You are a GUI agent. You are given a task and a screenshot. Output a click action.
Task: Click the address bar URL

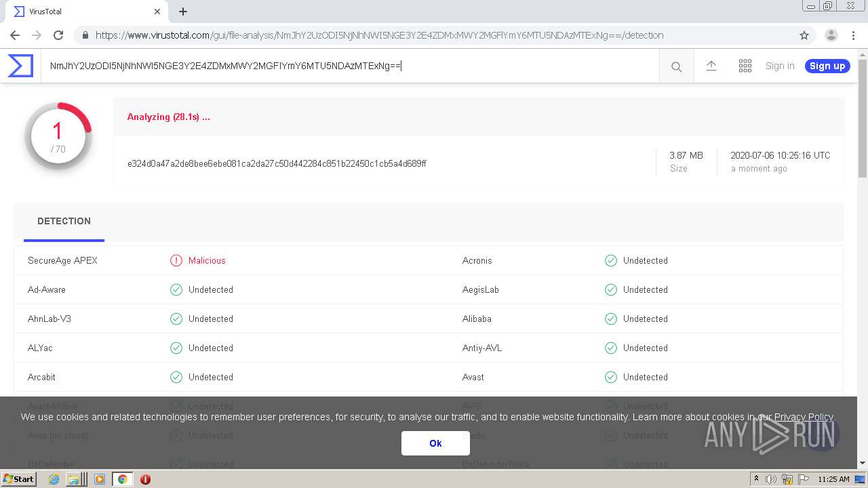[379, 35]
